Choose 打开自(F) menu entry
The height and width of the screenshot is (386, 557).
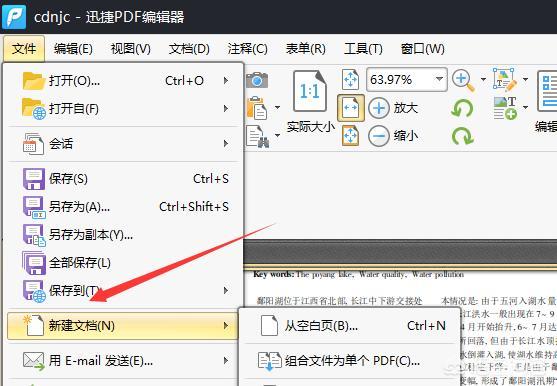click(x=123, y=108)
